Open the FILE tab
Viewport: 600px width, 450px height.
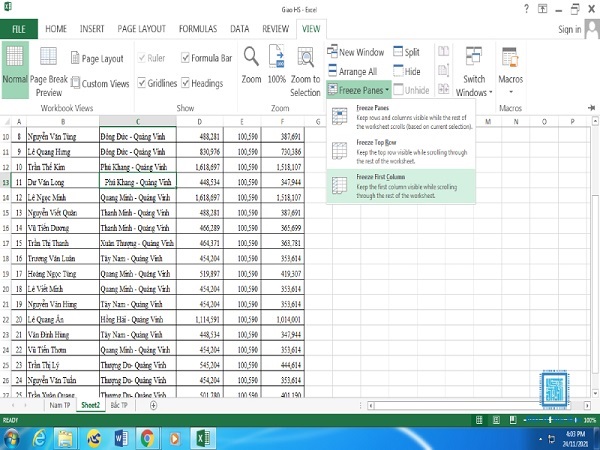coord(19,29)
